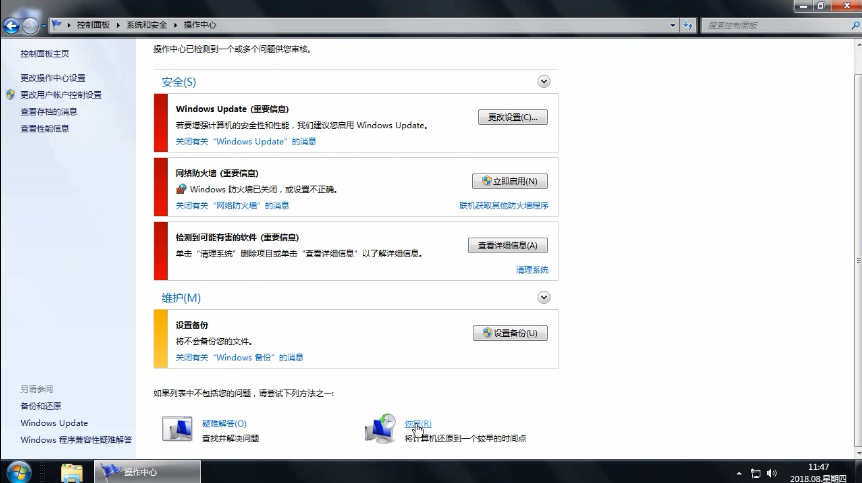Click the troubleshooting monitor icon
Viewport: 862px width, 483px height.
coord(177,429)
